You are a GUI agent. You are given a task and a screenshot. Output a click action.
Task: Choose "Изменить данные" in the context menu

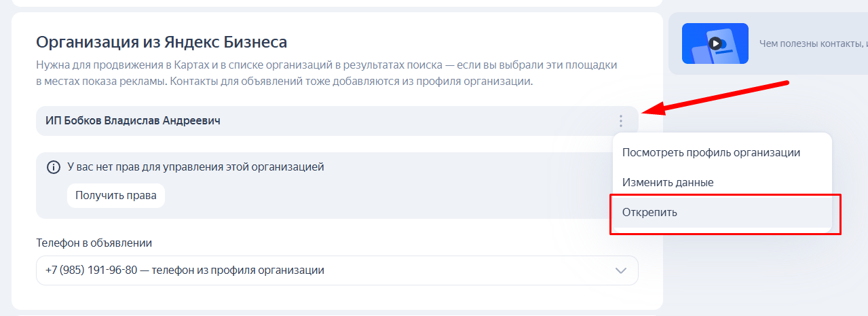tap(668, 182)
